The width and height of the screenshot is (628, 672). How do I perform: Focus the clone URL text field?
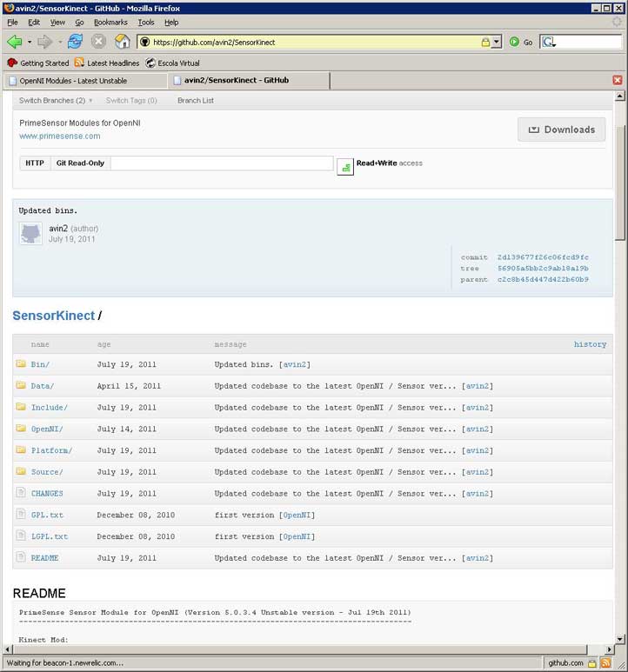[x=222, y=163]
